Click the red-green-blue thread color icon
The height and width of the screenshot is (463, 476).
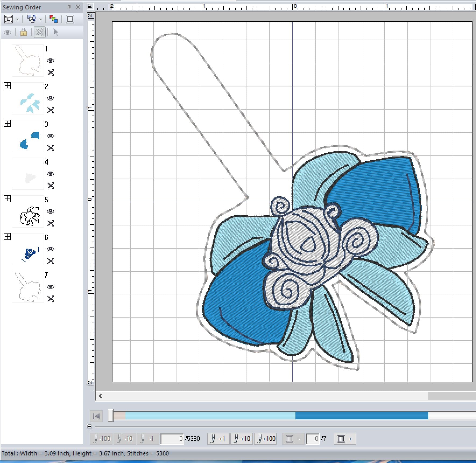pos(54,19)
